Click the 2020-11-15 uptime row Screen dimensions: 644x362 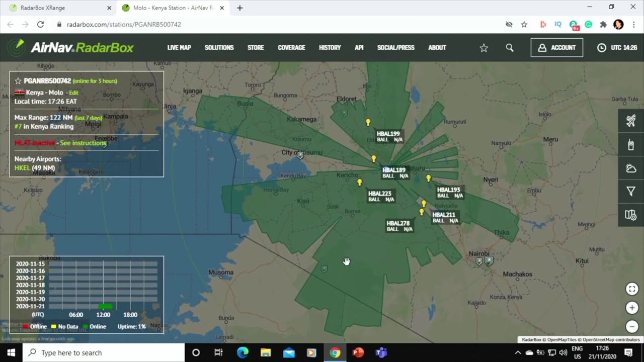[86, 263]
